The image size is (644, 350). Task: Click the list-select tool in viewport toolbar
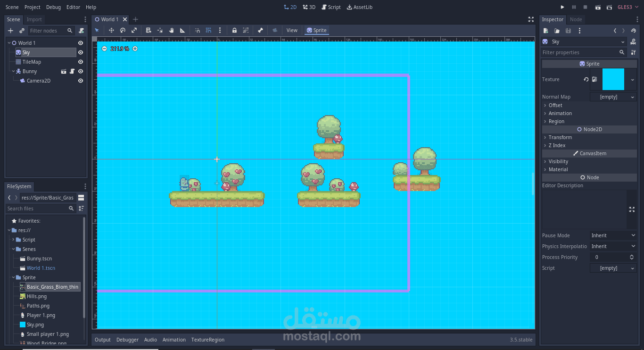tap(149, 30)
